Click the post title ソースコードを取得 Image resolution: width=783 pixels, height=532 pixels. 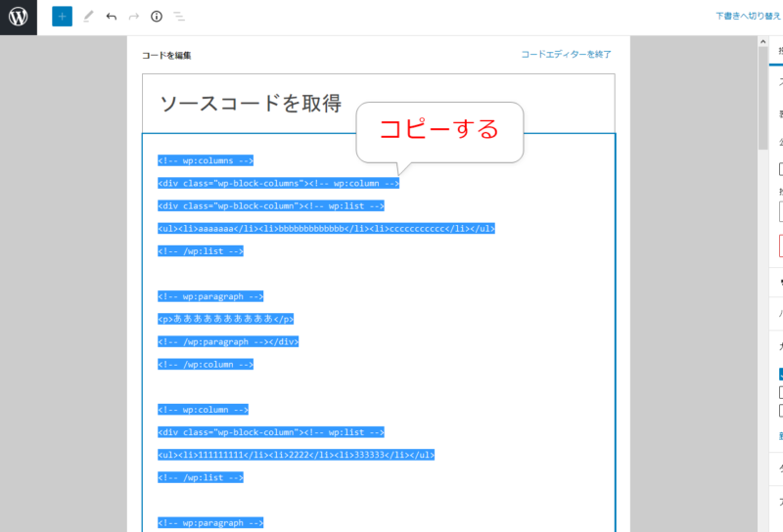251,104
